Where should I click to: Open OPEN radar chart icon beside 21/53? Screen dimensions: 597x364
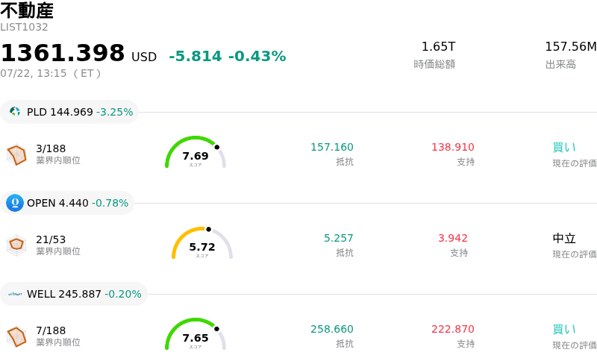(x=16, y=245)
